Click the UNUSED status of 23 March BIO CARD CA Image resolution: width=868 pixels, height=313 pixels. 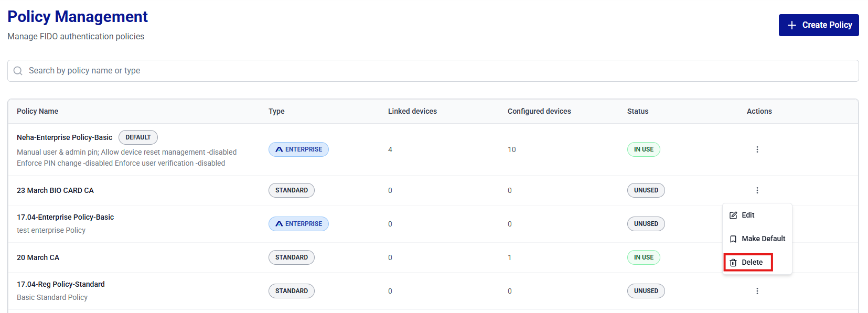coord(646,190)
